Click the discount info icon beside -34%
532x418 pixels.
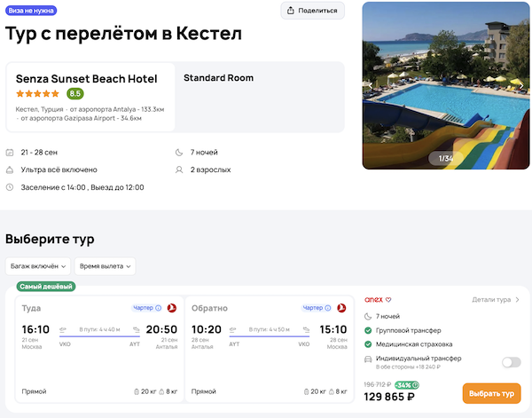416,385
